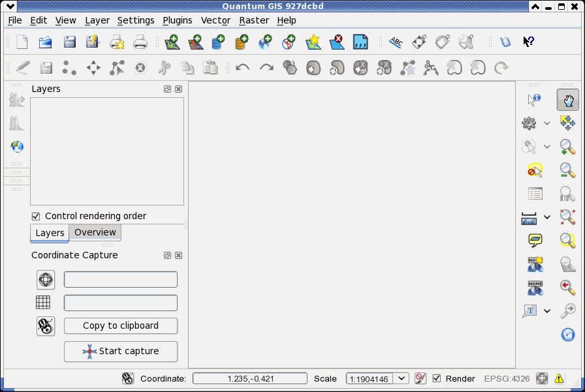Toggle the Render checkbox
The height and width of the screenshot is (392, 585).
pos(437,378)
